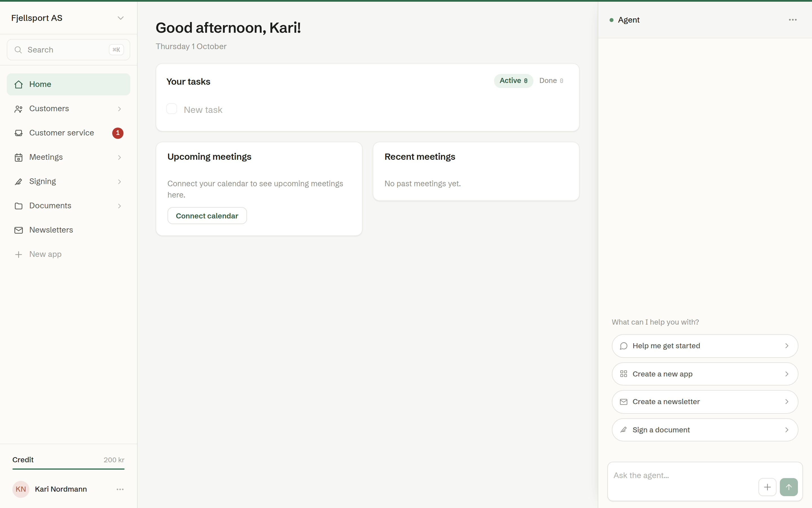Viewport: 812px width, 508px height.
Task: Focus the Search input field
Action: click(x=69, y=50)
